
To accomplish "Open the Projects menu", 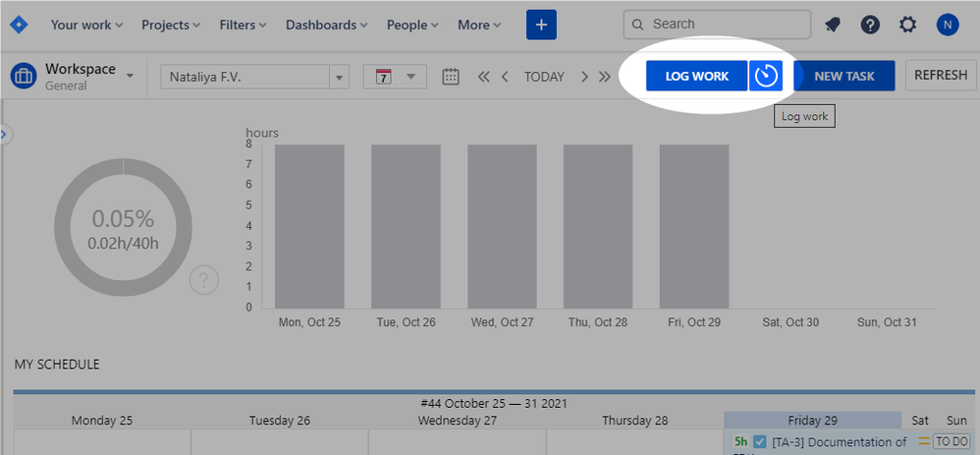I will coord(171,25).
